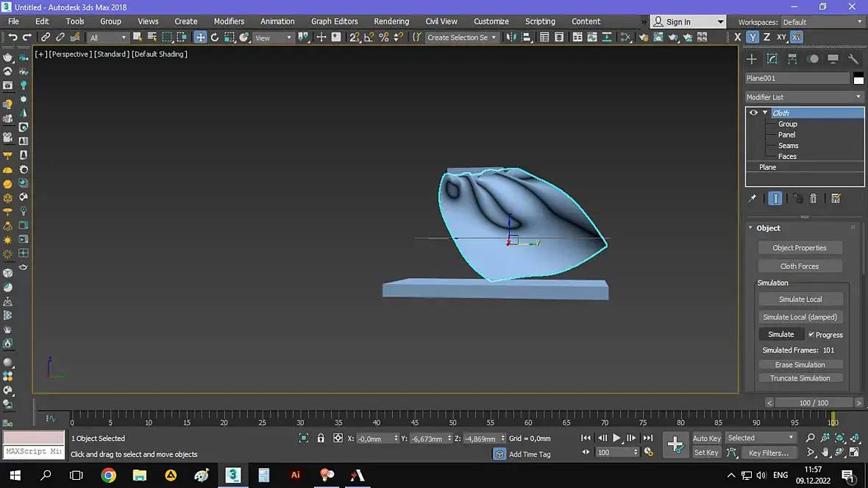Screen dimensions: 868x488
Task: Uncheck the Progress checkbox
Action: (x=811, y=335)
